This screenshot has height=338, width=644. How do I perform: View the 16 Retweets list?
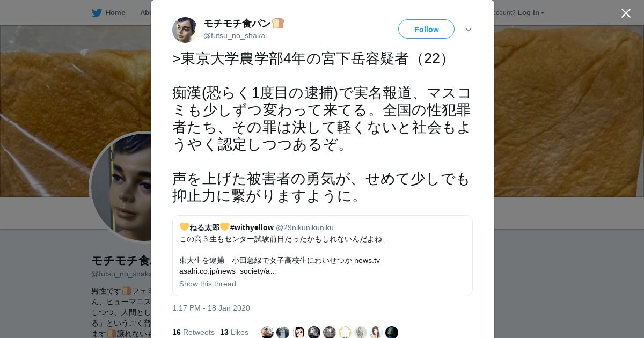pyautogui.click(x=193, y=332)
